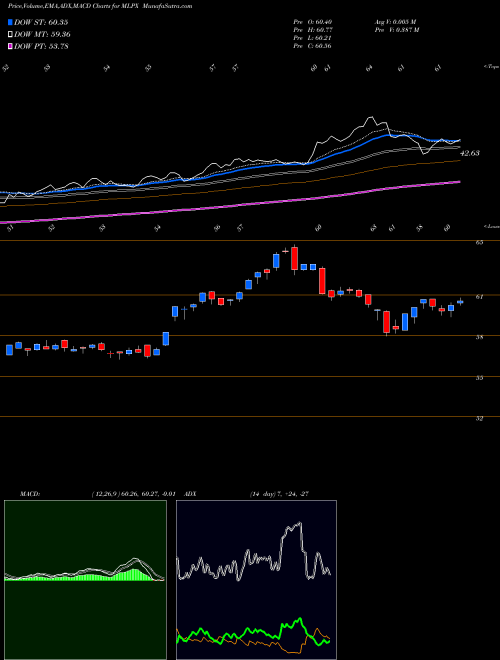This screenshot has height=660, width=500.
Task: Click the 'Pre V: 0.387 M' value
Action: [x=396, y=30]
